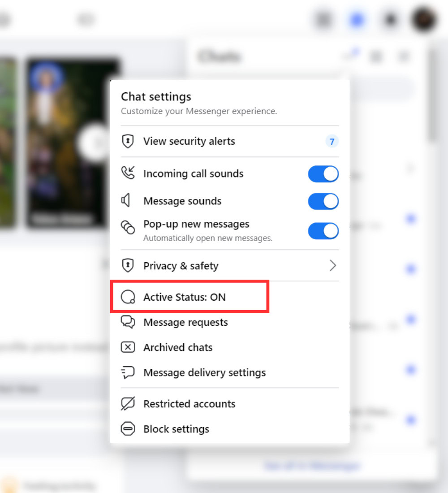Toggle Message sounds switch off

click(x=323, y=201)
